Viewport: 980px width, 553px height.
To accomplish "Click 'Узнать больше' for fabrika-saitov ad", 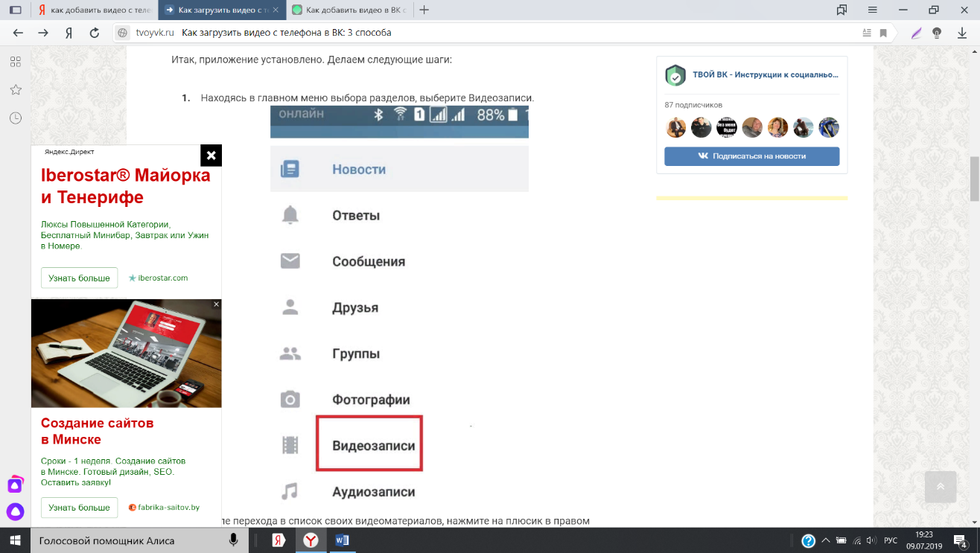I will [x=79, y=508].
